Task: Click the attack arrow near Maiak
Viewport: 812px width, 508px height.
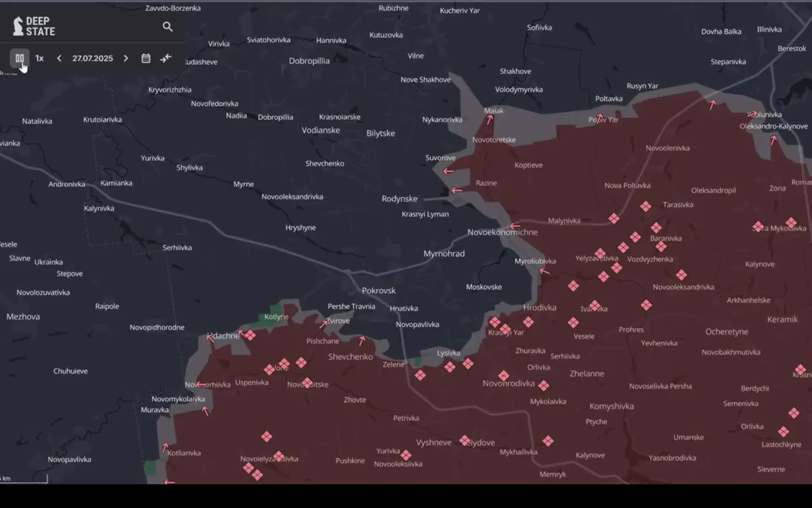Action: [x=490, y=120]
